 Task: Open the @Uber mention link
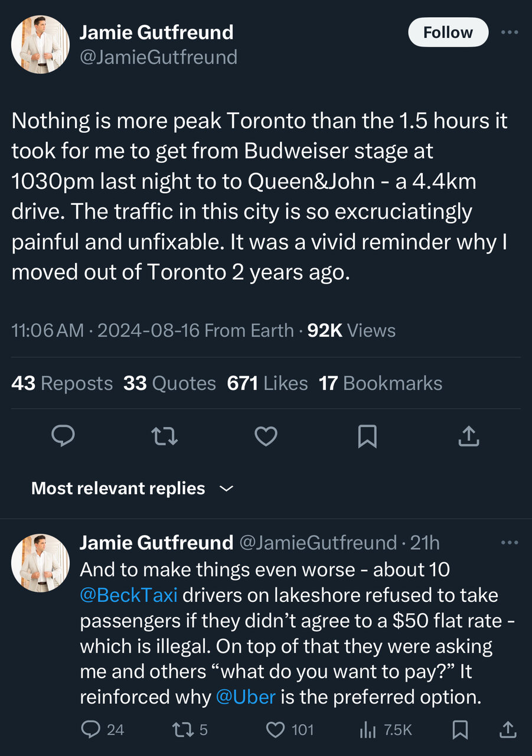click(x=246, y=697)
